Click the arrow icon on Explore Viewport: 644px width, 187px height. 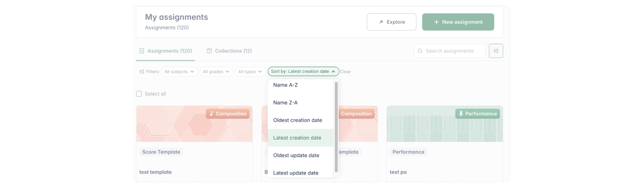click(x=381, y=22)
